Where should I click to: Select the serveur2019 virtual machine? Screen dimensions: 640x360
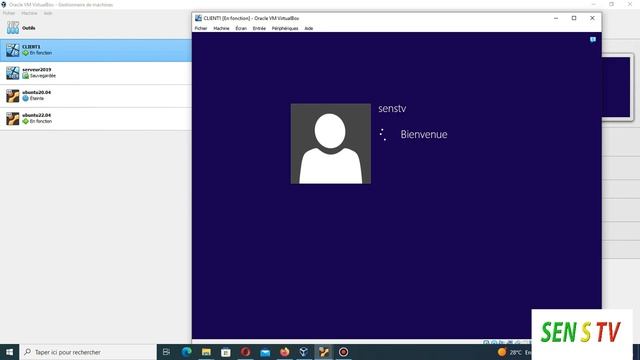(96, 73)
